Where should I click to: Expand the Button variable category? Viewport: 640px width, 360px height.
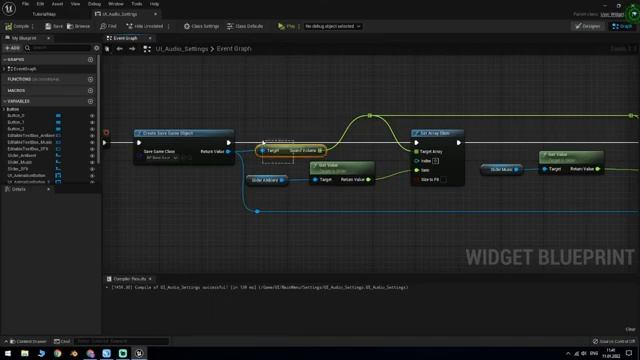tap(4, 109)
